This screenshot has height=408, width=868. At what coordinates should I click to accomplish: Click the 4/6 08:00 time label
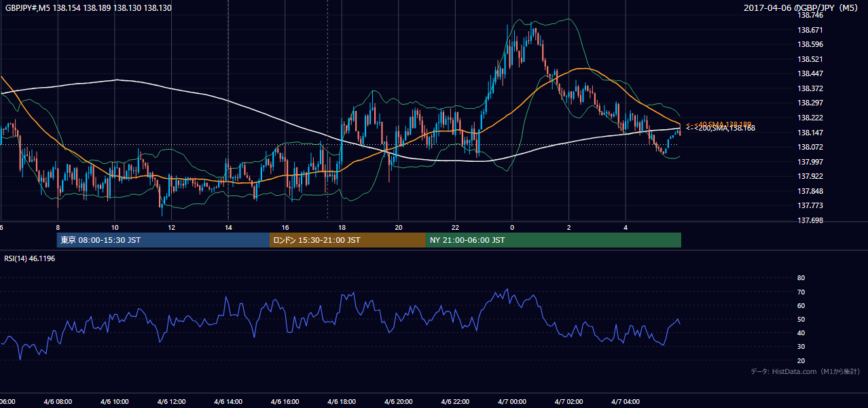click(x=58, y=402)
